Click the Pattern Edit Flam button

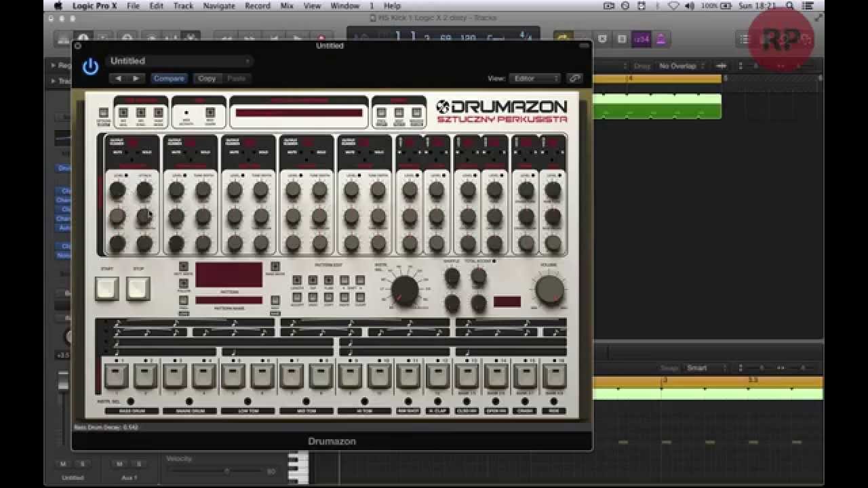click(x=328, y=280)
